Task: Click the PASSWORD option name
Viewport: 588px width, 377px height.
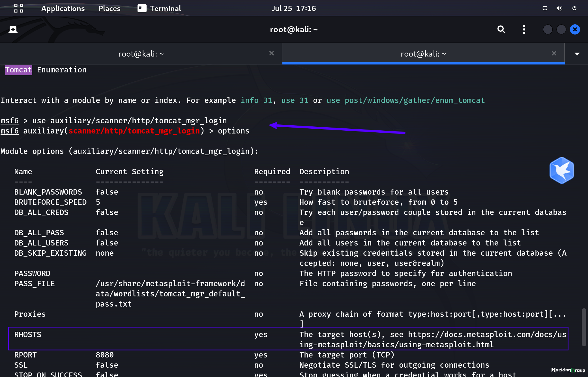Action: pos(32,273)
